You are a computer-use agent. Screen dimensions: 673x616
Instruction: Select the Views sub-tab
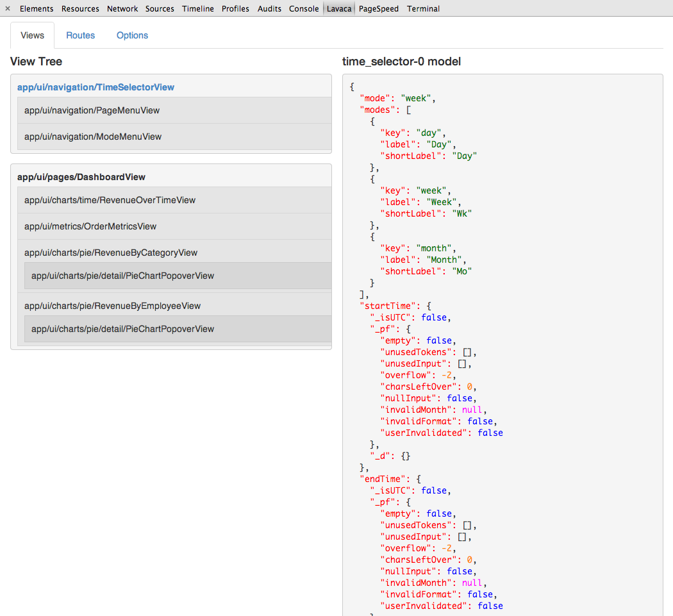[32, 35]
